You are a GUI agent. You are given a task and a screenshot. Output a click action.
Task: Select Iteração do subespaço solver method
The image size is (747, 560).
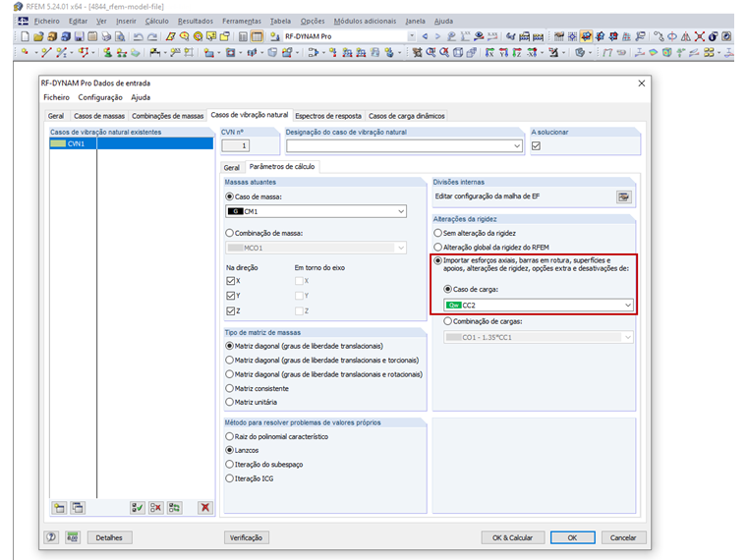tap(230, 465)
